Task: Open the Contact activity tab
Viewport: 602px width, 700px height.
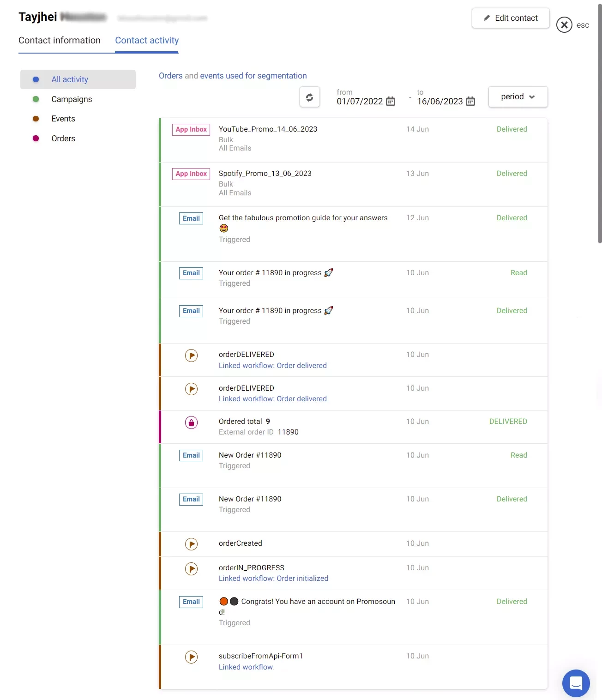Action: 147,41
